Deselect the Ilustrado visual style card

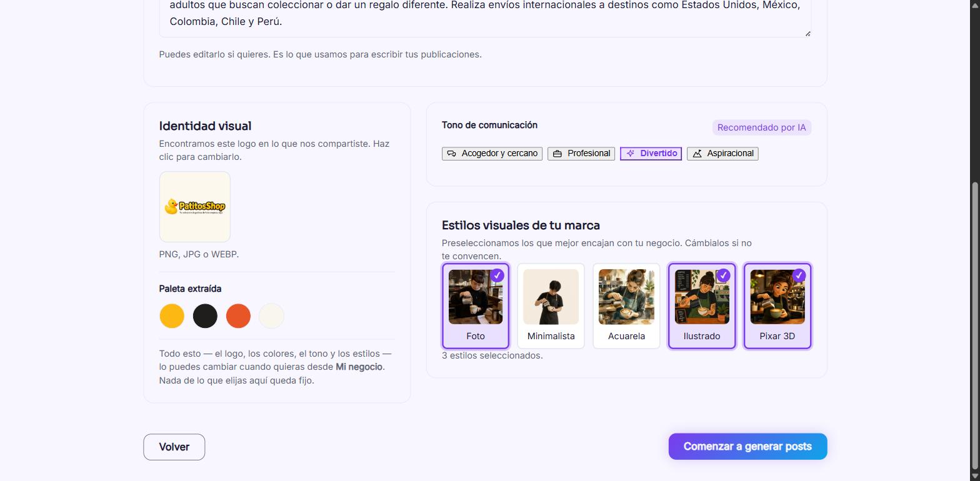point(702,306)
